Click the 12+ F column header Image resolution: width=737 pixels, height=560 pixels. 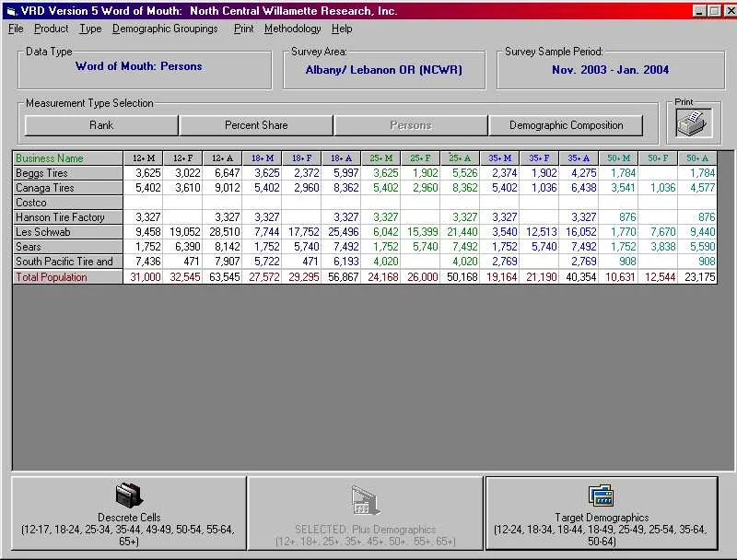pos(182,158)
